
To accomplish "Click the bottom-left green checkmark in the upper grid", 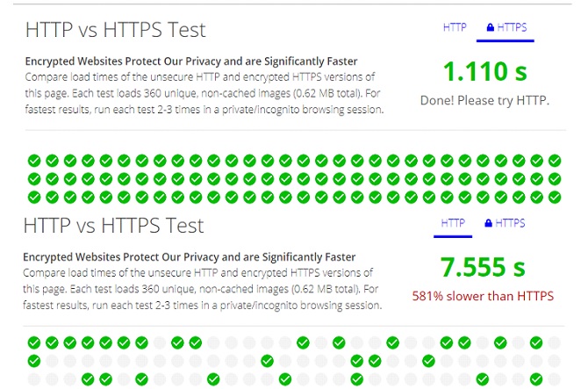I will (x=33, y=197).
